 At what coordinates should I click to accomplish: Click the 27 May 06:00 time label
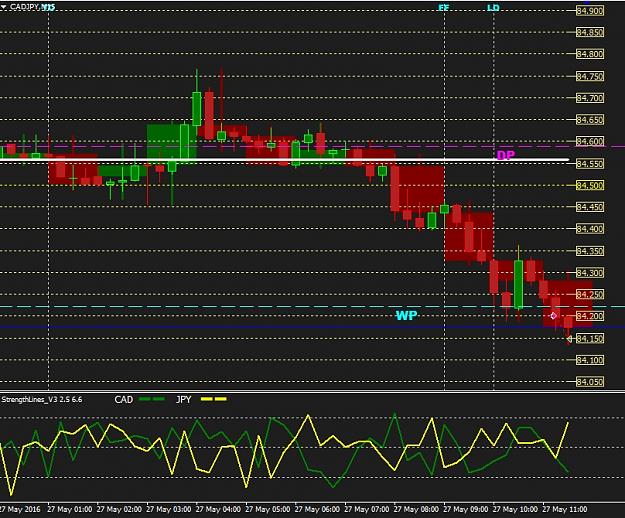(317, 509)
